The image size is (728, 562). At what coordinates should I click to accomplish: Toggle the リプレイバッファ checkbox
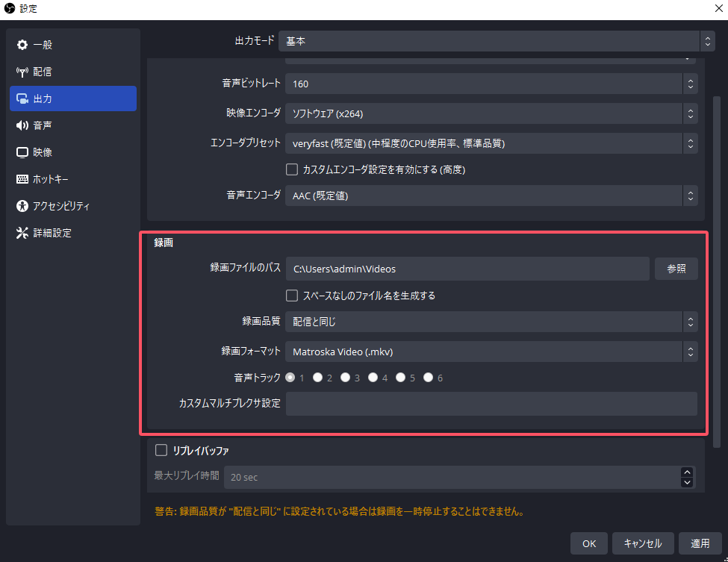[x=161, y=450]
